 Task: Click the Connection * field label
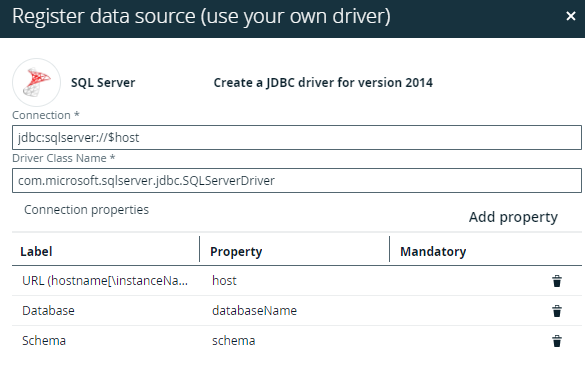point(46,115)
